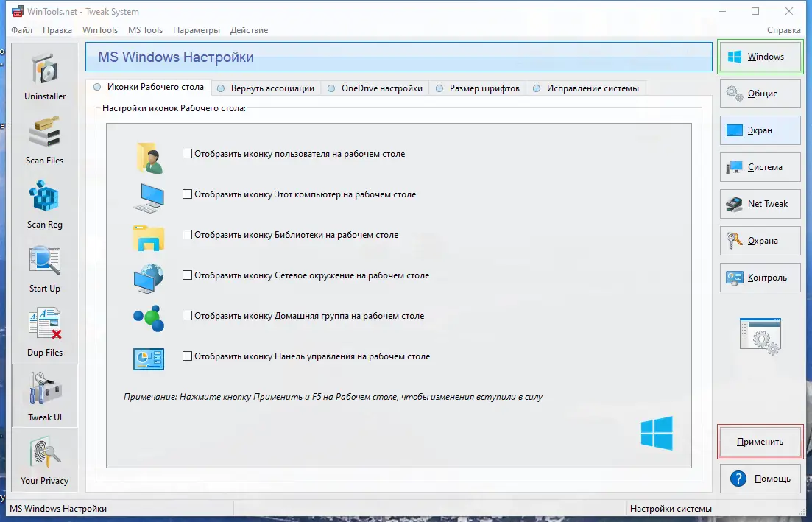Click the Network globe icon

coord(149,278)
